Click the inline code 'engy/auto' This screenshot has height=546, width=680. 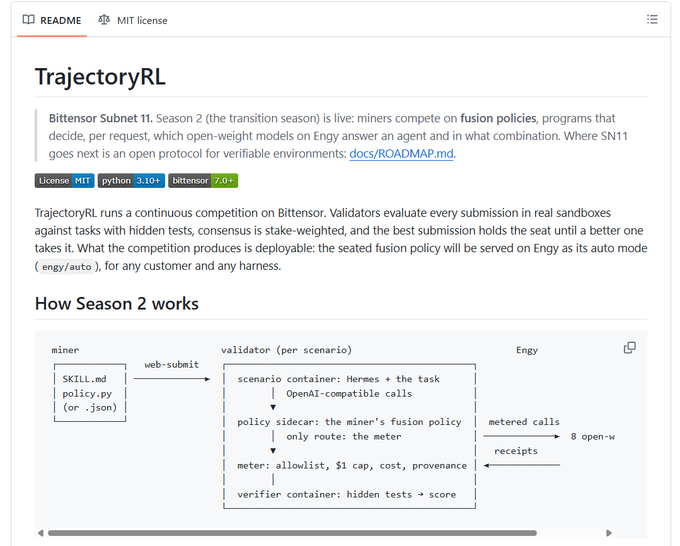[67, 266]
